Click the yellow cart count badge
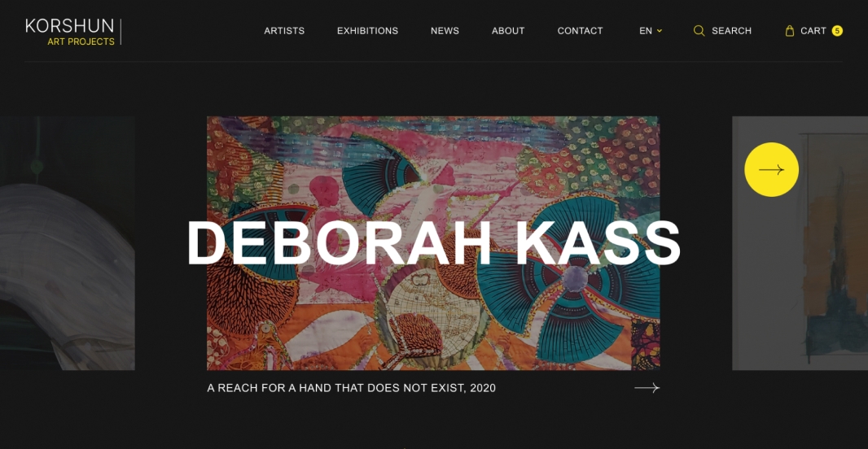Image resolution: width=868 pixels, height=449 pixels. 837,31
